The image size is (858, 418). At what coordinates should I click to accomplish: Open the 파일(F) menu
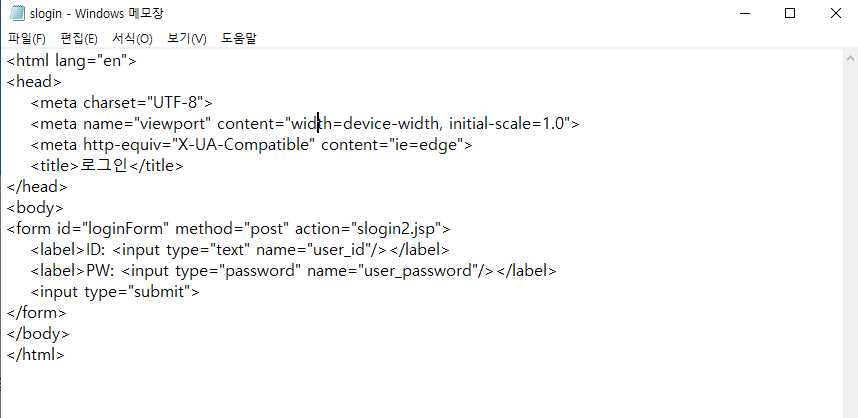click(26, 38)
